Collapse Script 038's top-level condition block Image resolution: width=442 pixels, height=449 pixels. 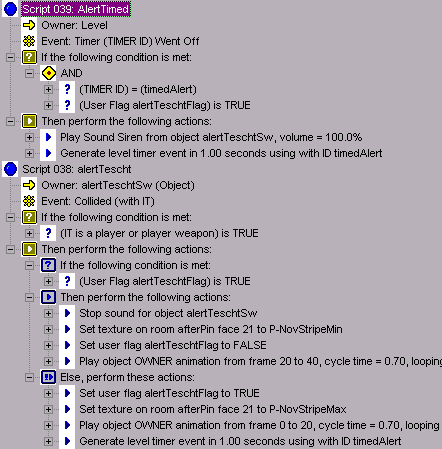[x=10, y=217]
